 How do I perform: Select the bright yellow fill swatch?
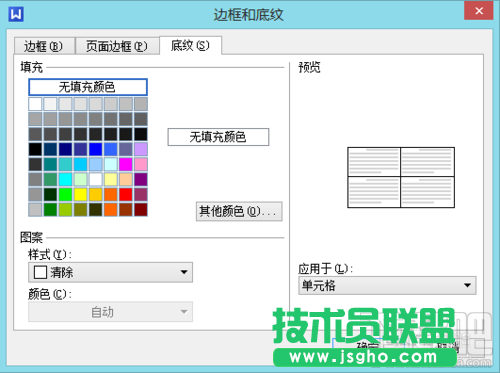pyautogui.click(x=80, y=195)
